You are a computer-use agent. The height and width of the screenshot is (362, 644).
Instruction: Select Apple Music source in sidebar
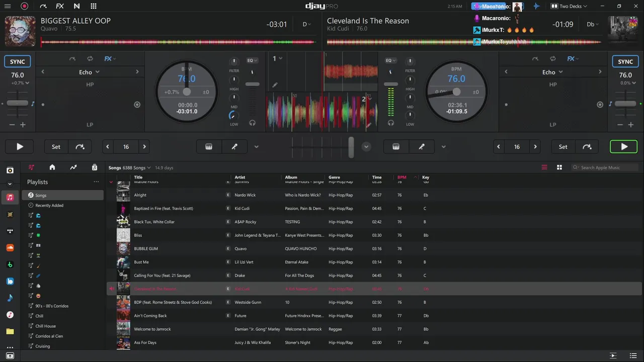click(x=10, y=197)
